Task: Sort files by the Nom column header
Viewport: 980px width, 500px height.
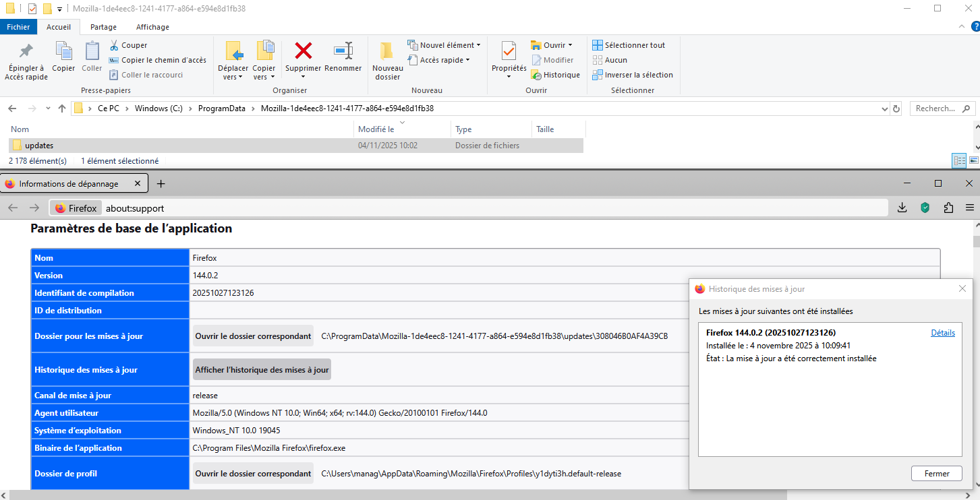Action: 181,129
